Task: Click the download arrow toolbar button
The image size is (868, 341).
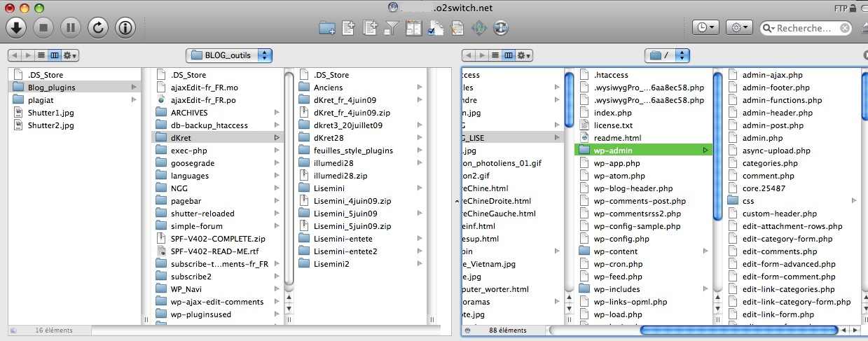Action: pyautogui.click(x=17, y=27)
